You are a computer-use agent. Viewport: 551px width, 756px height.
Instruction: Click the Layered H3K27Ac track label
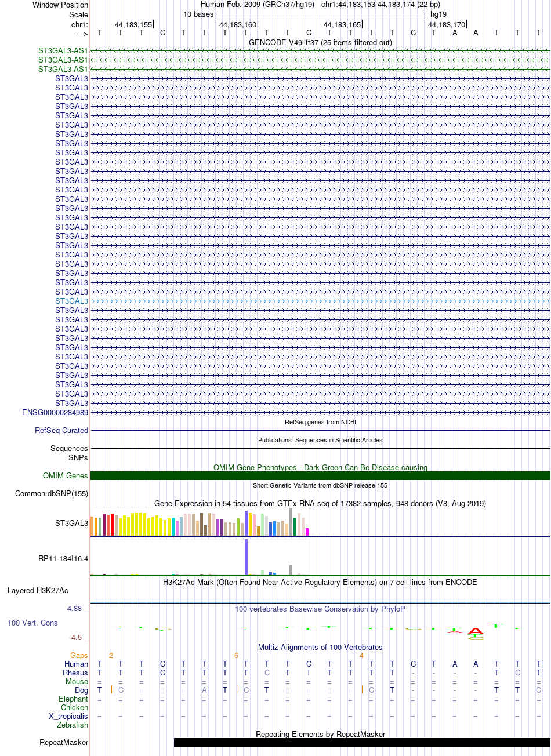[38, 590]
